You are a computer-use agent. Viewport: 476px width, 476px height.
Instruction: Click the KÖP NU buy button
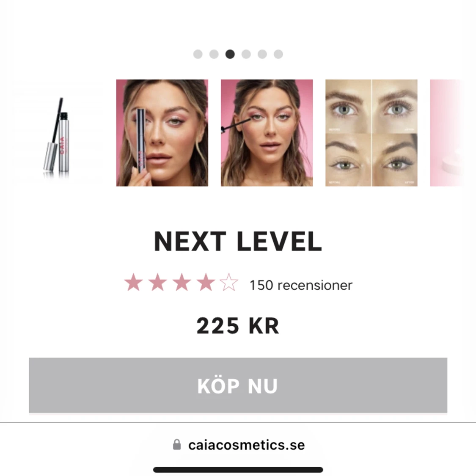[x=238, y=385]
